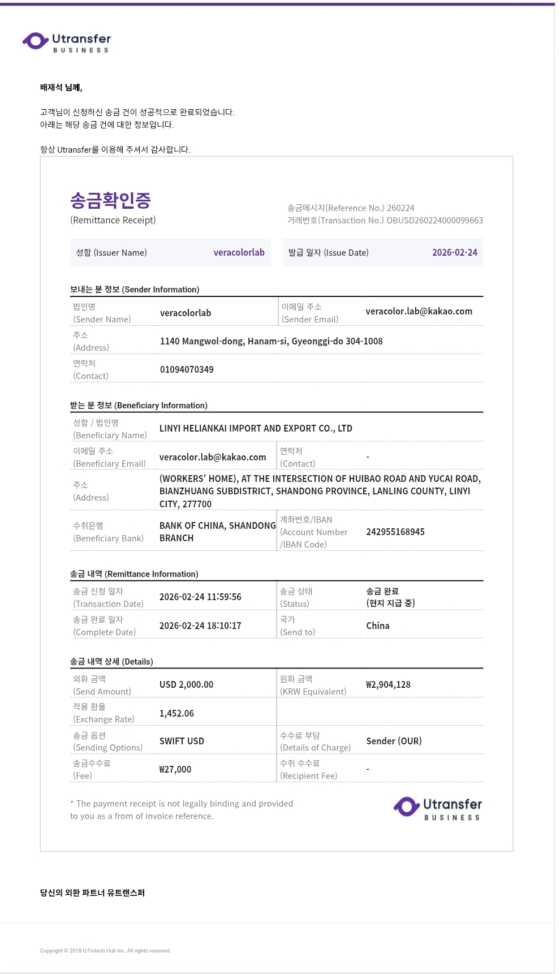Screen dimensions: 560x974
Task: Click the sender email veracolor.lab@kakao.com
Action: pos(419,312)
